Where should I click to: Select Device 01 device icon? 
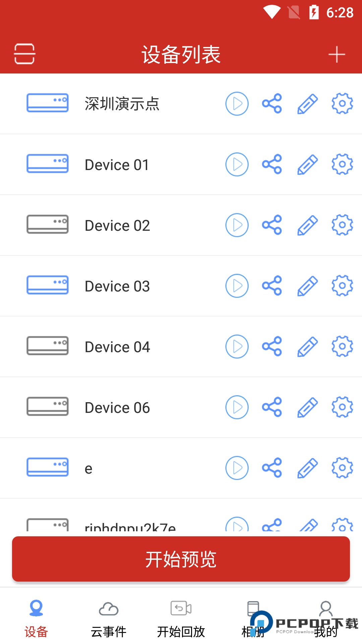click(x=48, y=164)
